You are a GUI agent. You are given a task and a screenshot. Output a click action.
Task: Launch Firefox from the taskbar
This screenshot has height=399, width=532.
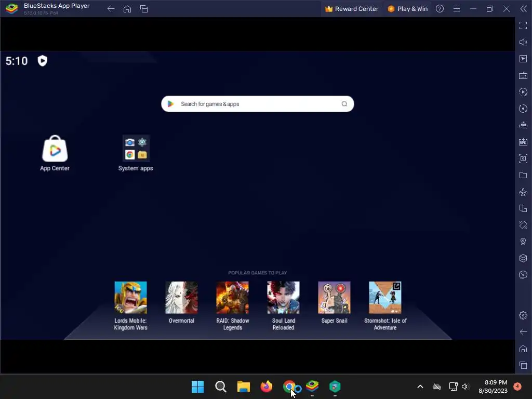pyautogui.click(x=267, y=387)
